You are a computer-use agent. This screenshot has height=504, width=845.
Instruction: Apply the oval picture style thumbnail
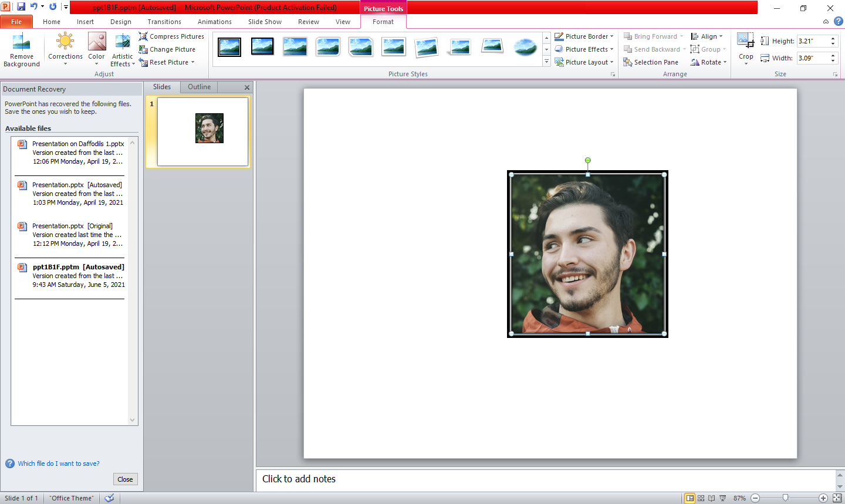[525, 46]
